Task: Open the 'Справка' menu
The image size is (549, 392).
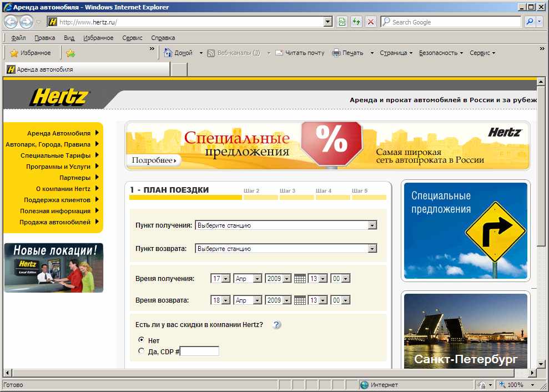Action: click(x=163, y=38)
